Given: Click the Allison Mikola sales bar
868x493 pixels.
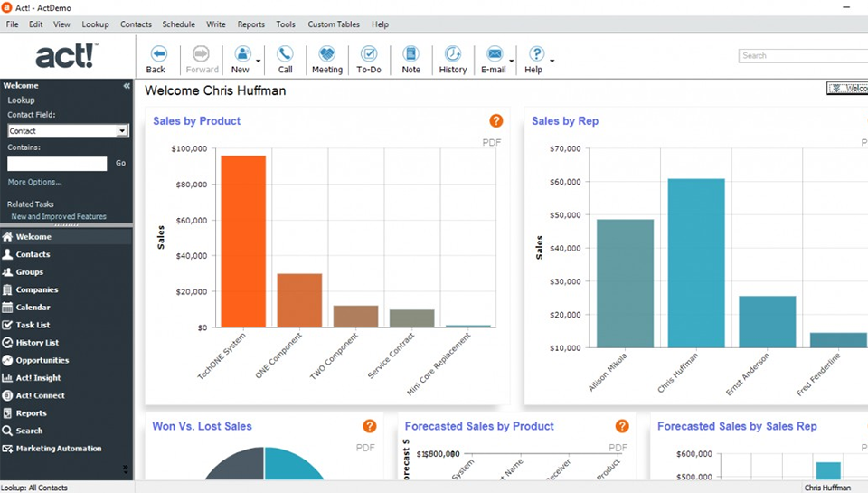Looking at the screenshot, I should (625, 284).
